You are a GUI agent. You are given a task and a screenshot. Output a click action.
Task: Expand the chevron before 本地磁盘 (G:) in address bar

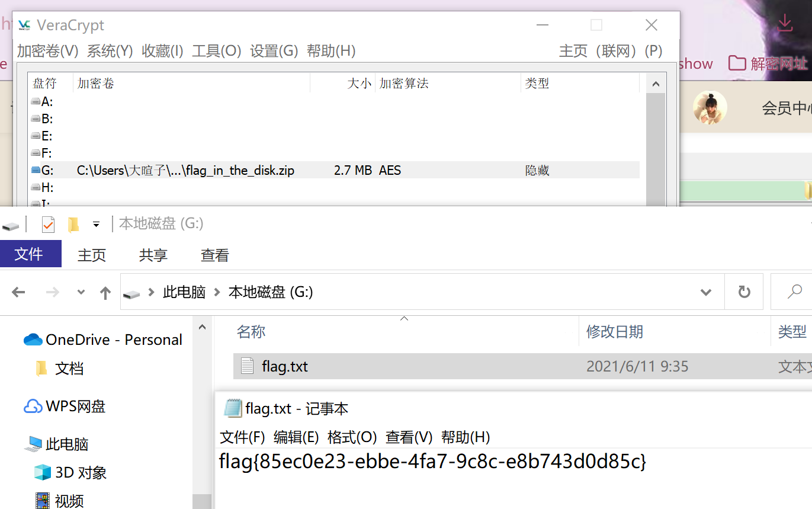coord(217,292)
